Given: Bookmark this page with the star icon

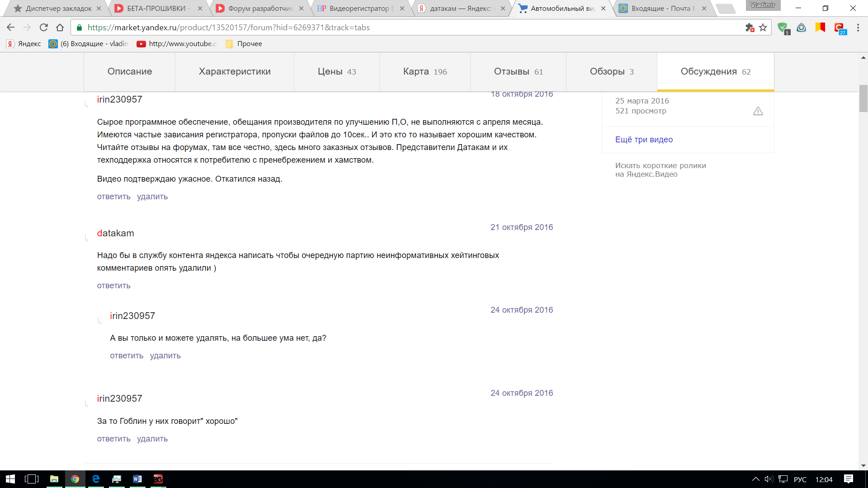Looking at the screenshot, I should point(763,28).
